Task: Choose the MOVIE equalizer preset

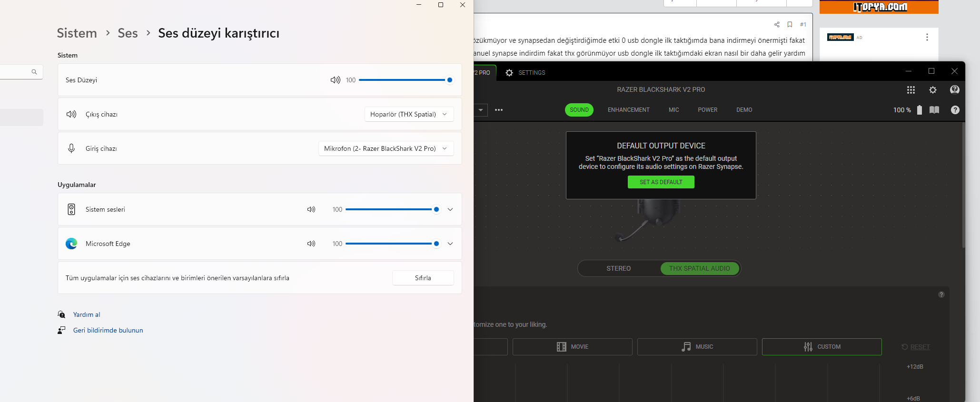Action: [x=573, y=347]
